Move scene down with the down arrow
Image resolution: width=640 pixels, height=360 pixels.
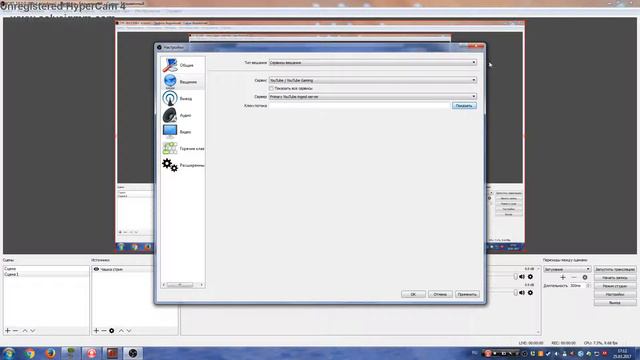click(33, 330)
